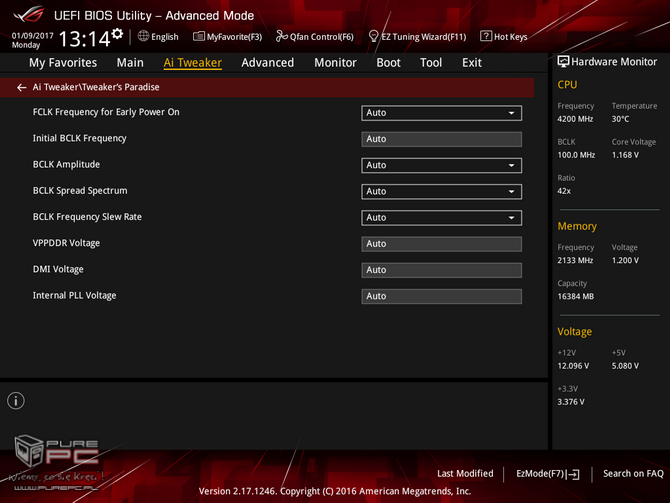670x503 pixels.
Task: Click the Hot Keys label
Action: click(x=511, y=37)
